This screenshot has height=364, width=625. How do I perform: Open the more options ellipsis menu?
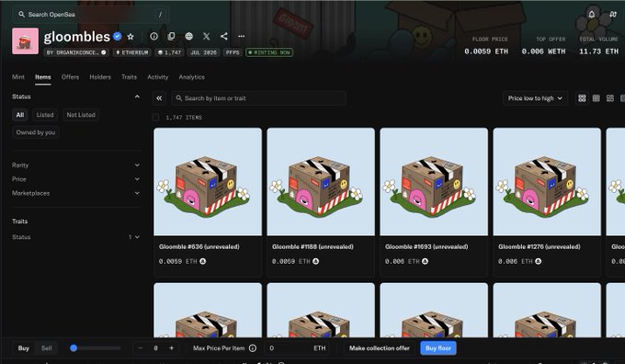click(x=242, y=36)
